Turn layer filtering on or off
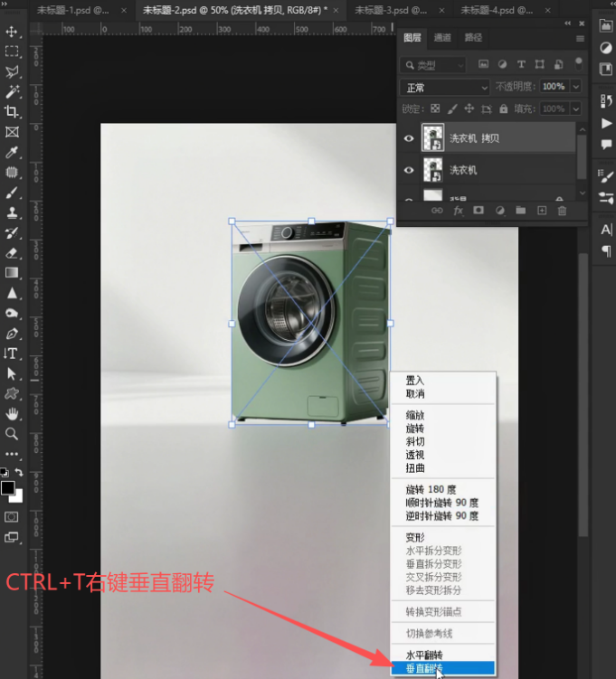This screenshot has height=679, width=616. pyautogui.click(x=578, y=64)
